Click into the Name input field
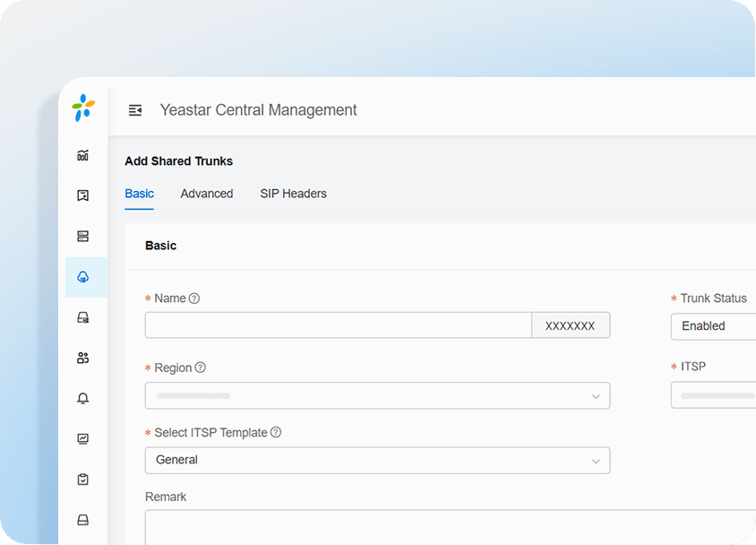Viewport: 756px width, 545px height. (x=339, y=325)
